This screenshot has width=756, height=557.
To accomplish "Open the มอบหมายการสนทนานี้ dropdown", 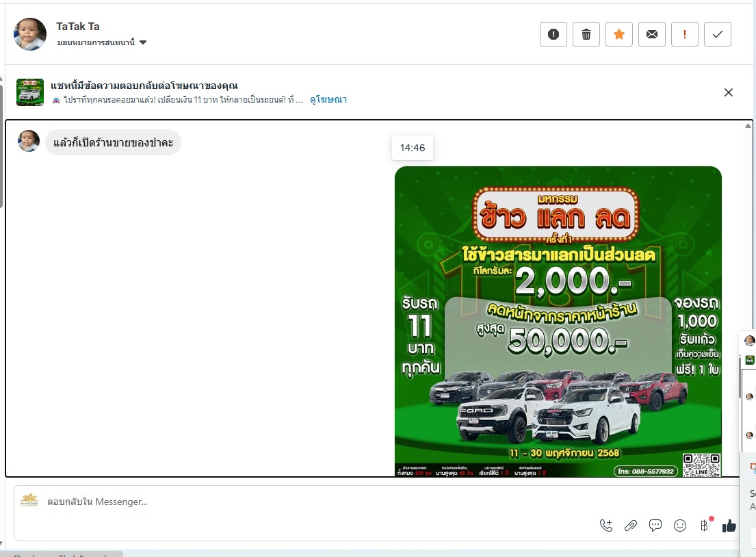I will pyautogui.click(x=102, y=42).
